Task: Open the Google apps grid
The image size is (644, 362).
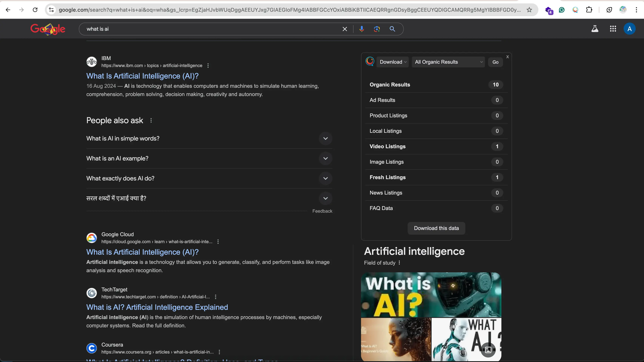Action: pyautogui.click(x=613, y=29)
